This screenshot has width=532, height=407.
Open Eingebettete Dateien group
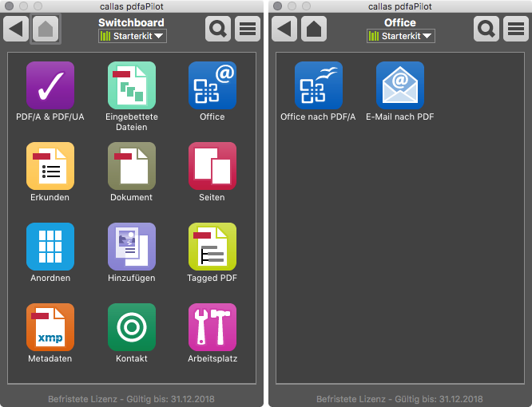coord(132,85)
